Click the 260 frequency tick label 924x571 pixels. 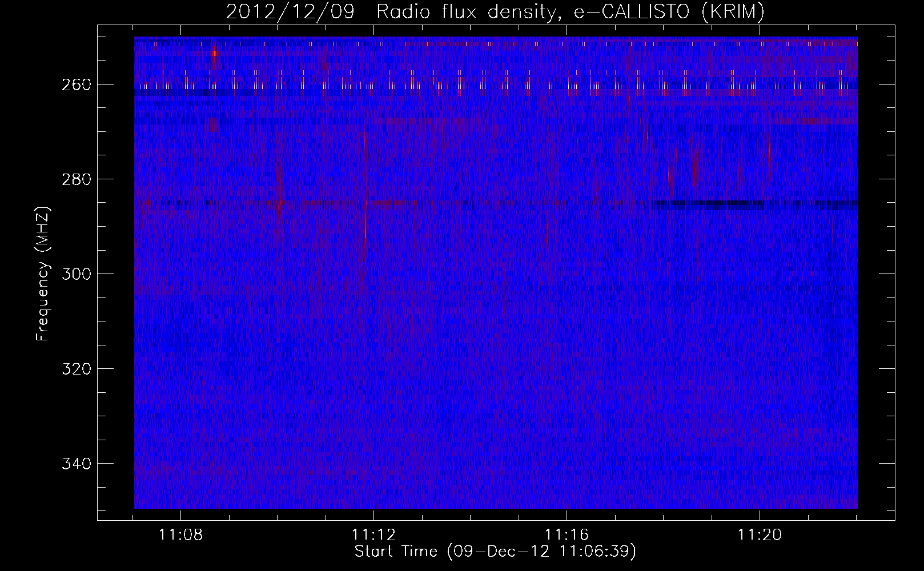[x=76, y=85]
